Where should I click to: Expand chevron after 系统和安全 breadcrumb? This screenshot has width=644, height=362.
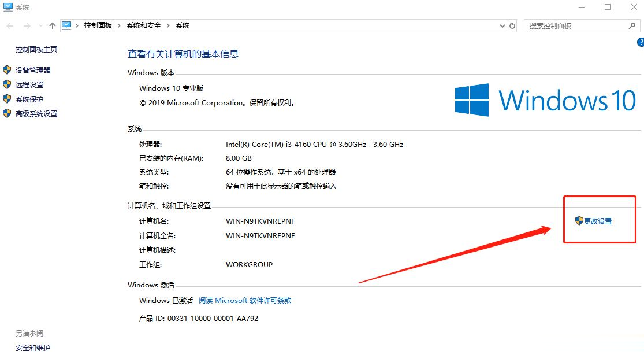(x=168, y=25)
